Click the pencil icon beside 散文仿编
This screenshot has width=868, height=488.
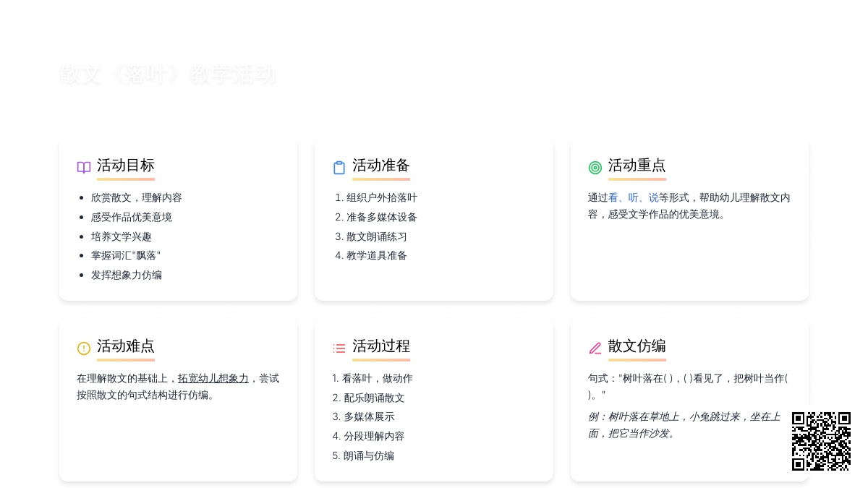595,348
